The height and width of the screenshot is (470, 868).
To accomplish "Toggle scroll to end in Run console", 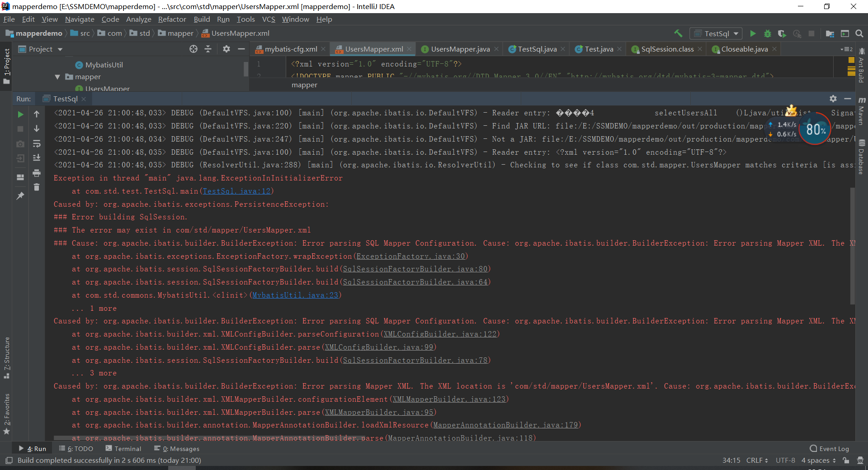I will (x=37, y=158).
